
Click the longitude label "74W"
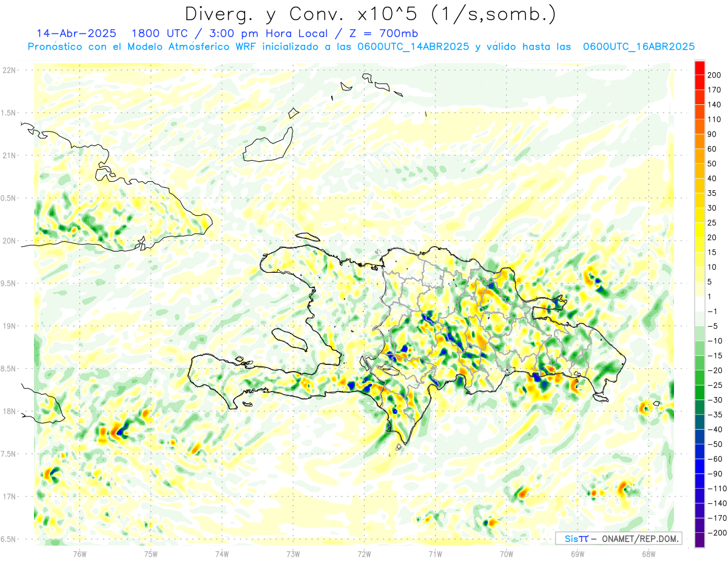[222, 554]
